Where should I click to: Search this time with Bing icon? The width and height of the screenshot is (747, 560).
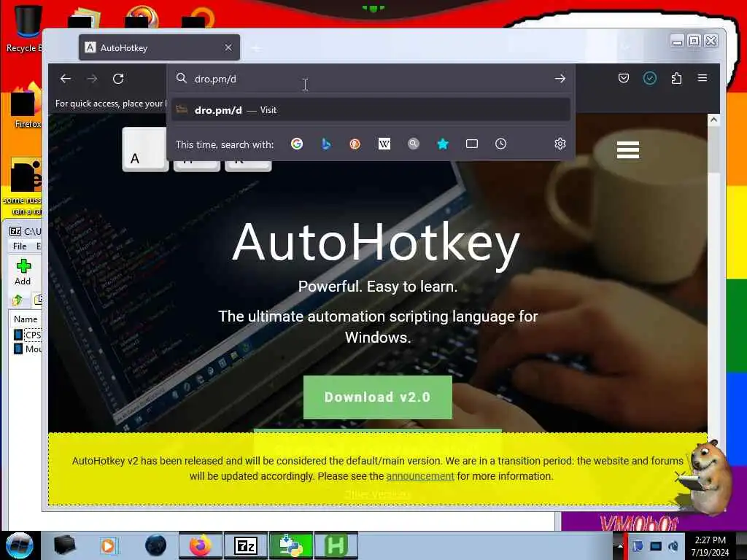point(326,144)
